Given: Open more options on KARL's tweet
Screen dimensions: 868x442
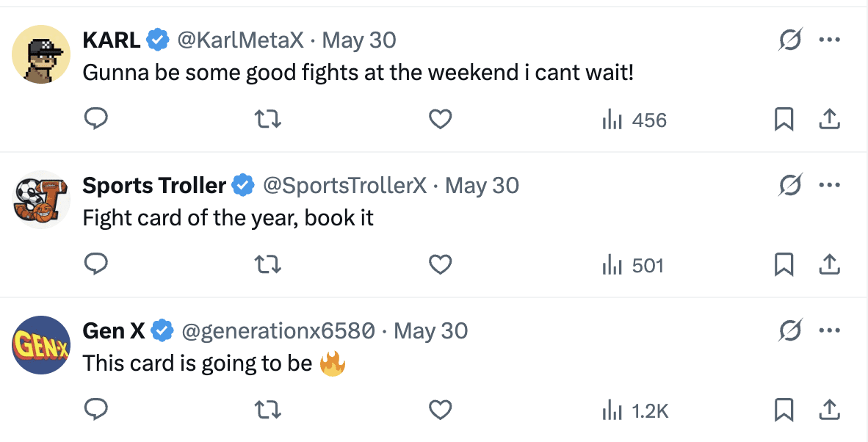Looking at the screenshot, I should click(829, 40).
